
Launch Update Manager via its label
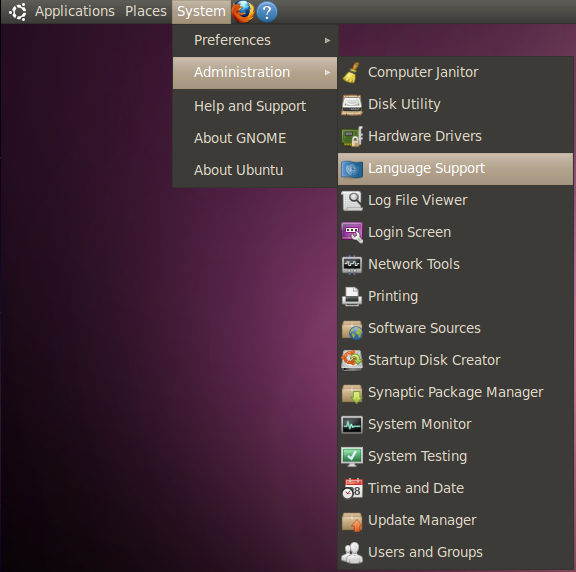422,521
